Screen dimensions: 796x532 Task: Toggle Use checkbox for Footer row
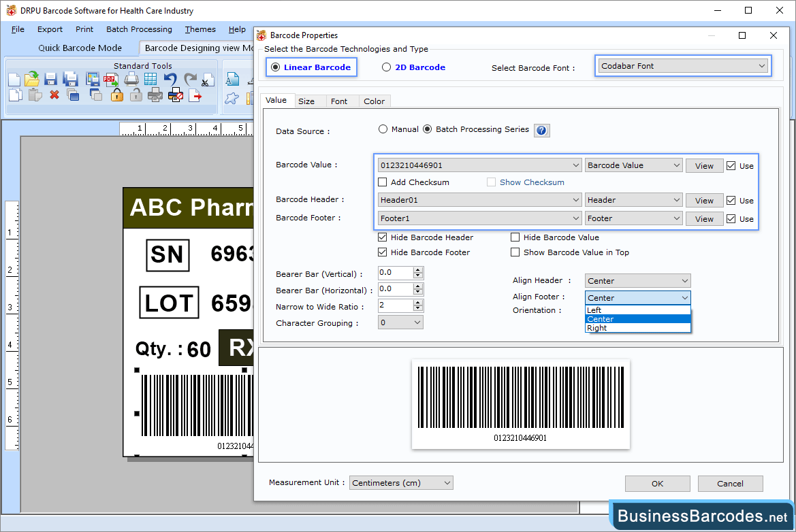pos(731,219)
